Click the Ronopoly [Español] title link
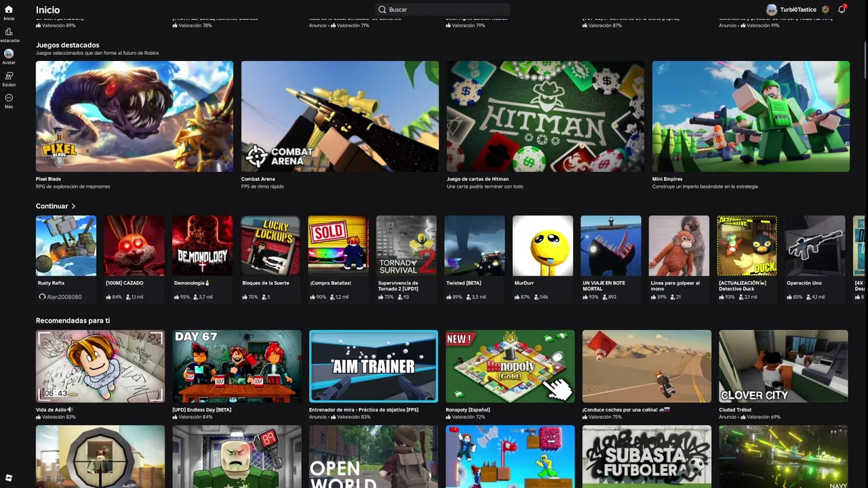Image resolution: width=868 pixels, height=488 pixels. pos(468,410)
